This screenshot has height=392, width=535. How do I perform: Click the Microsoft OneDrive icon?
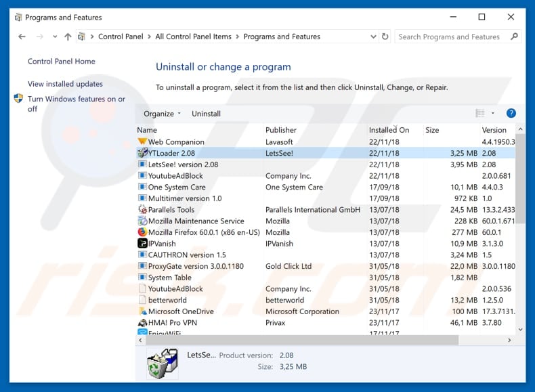[x=142, y=311]
